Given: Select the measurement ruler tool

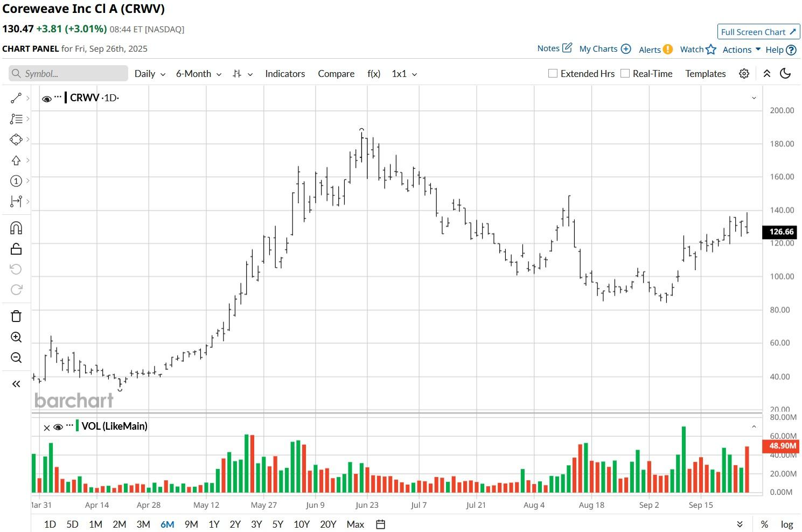Looking at the screenshot, I should (16, 201).
